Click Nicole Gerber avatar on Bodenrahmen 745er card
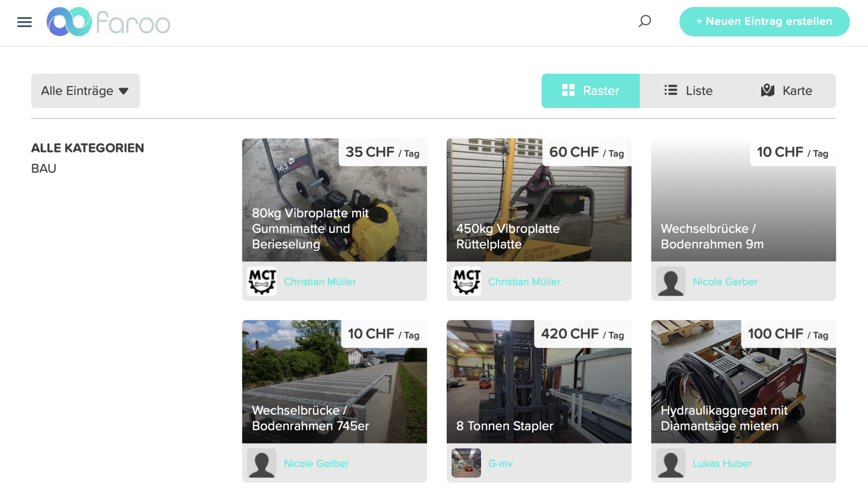This screenshot has height=492, width=868. coord(262,463)
